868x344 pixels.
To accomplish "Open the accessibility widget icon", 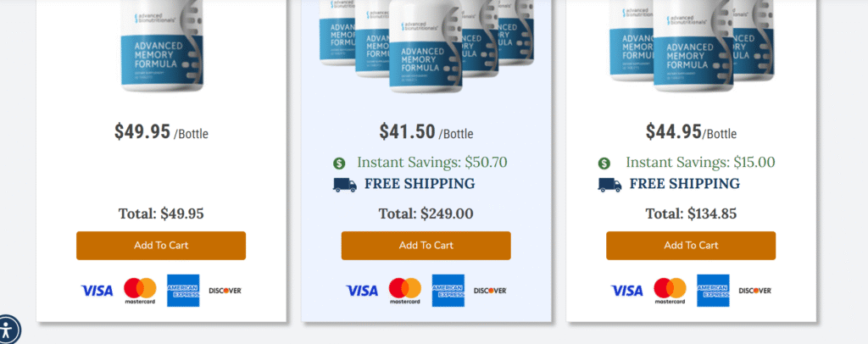I will click(x=7, y=330).
